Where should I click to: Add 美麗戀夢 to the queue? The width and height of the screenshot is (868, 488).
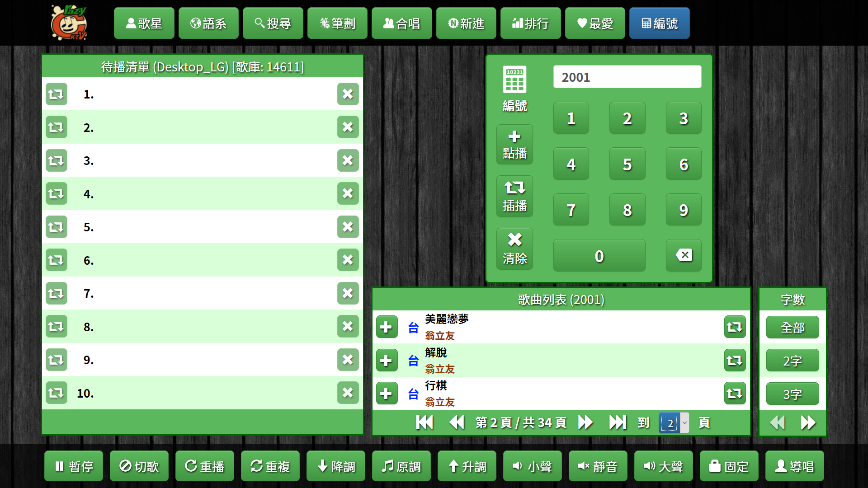(x=387, y=327)
